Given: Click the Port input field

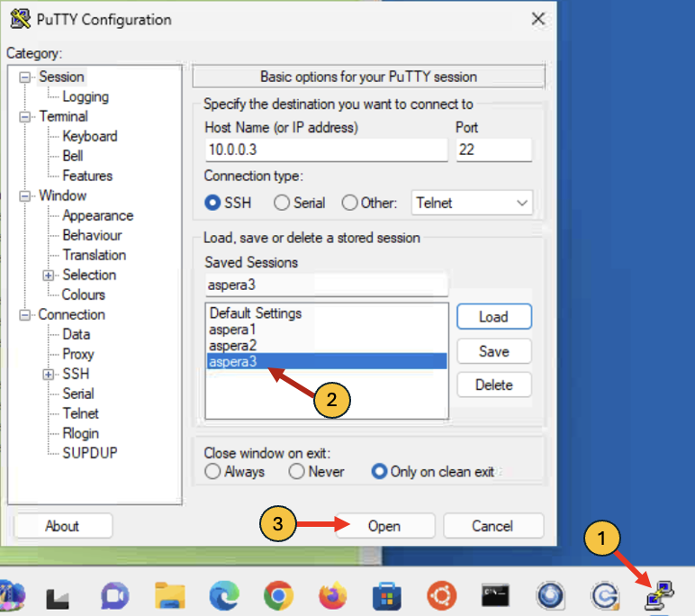Looking at the screenshot, I should [493, 149].
